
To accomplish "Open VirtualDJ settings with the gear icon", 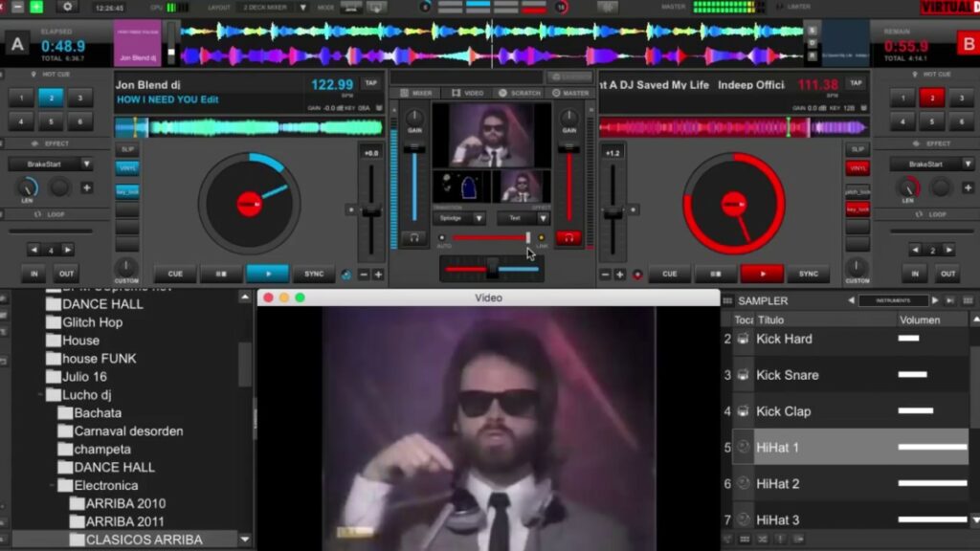I will [x=67, y=8].
